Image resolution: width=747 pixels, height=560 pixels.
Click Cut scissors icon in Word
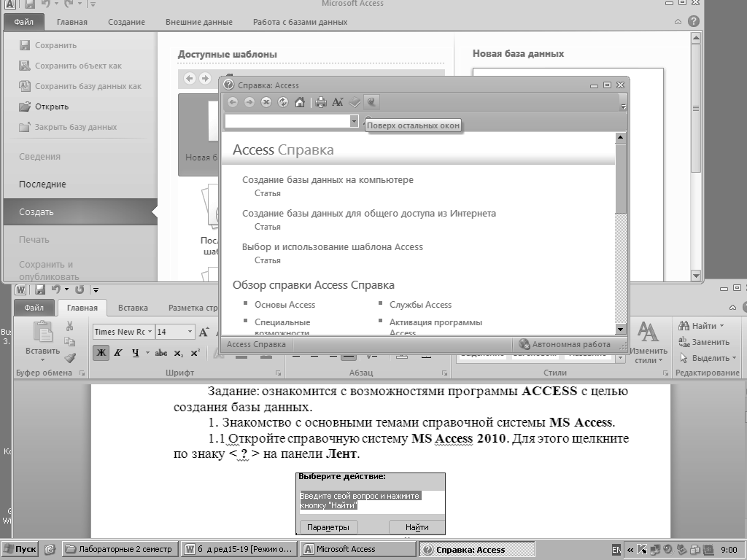click(69, 326)
